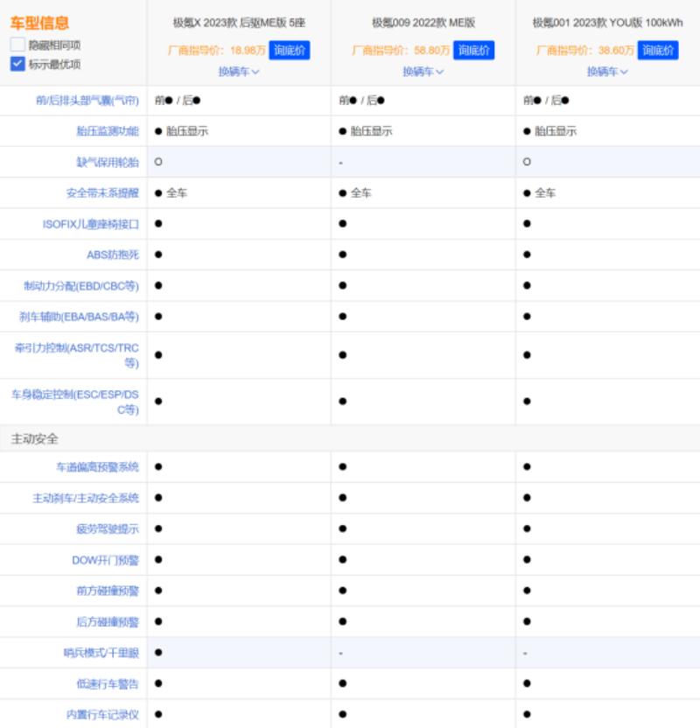700x728 pixels.
Task: Click standard dot for 疲劳驾驶提示 in 极氪001 column
Action: (x=527, y=528)
